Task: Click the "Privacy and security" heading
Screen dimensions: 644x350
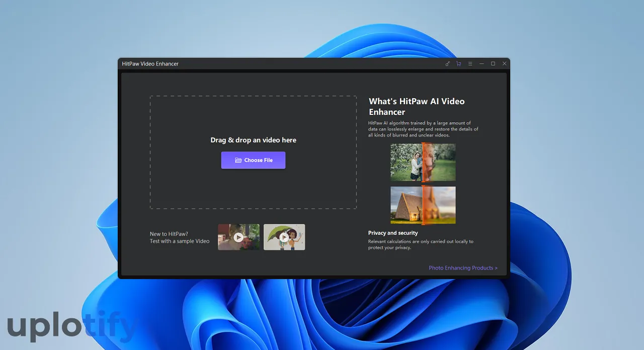Action: click(393, 233)
